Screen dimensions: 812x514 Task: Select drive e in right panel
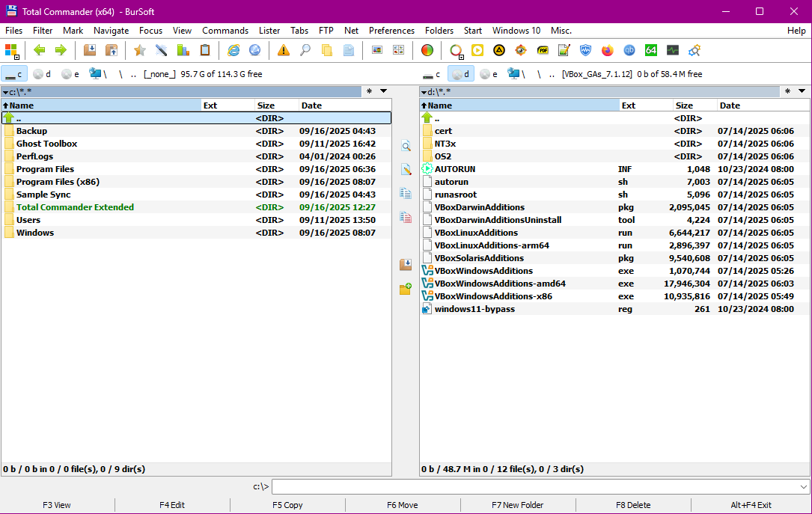click(489, 74)
